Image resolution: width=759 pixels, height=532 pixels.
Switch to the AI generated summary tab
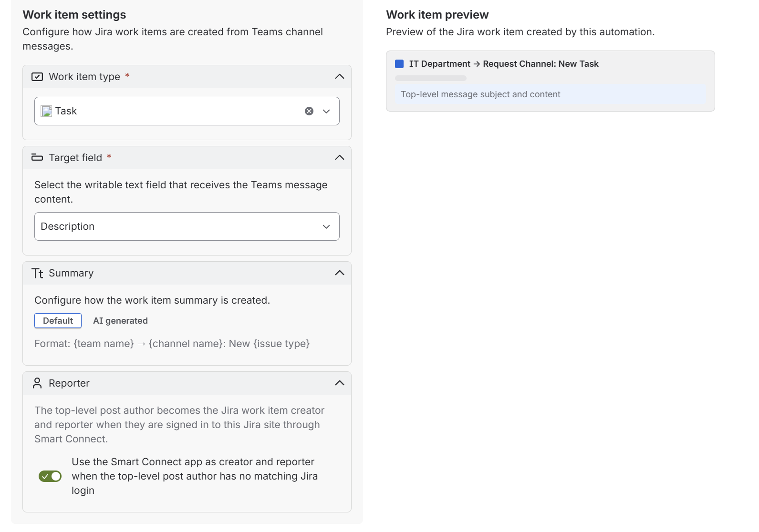pyautogui.click(x=120, y=321)
